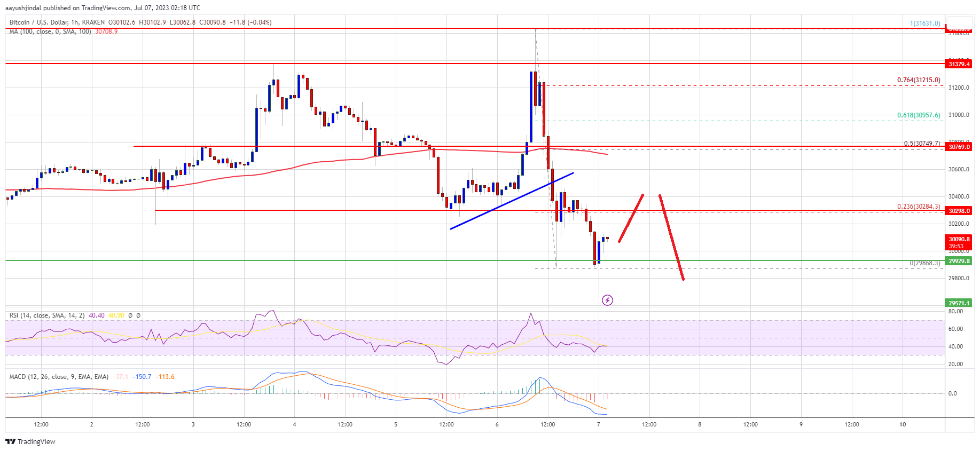980x451 pixels.
Task: Click the 30769.0 red price label
Action: (959, 147)
